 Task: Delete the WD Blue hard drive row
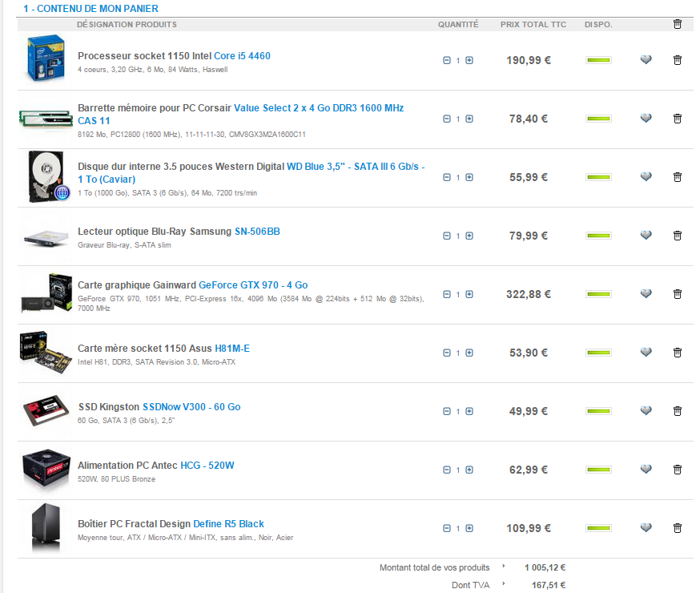(678, 177)
